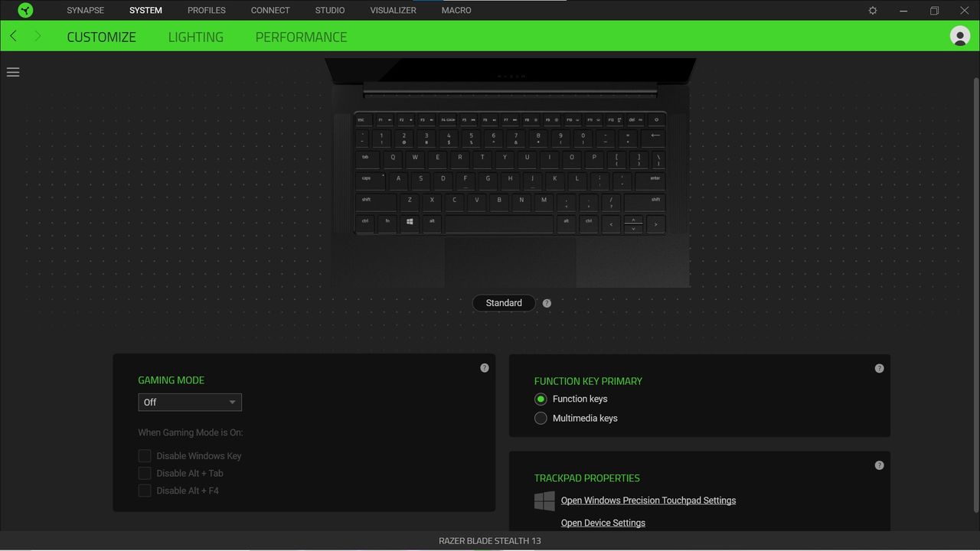This screenshot has height=551, width=980.
Task: Select the up arrow key on the keyboard
Action: 633,220
